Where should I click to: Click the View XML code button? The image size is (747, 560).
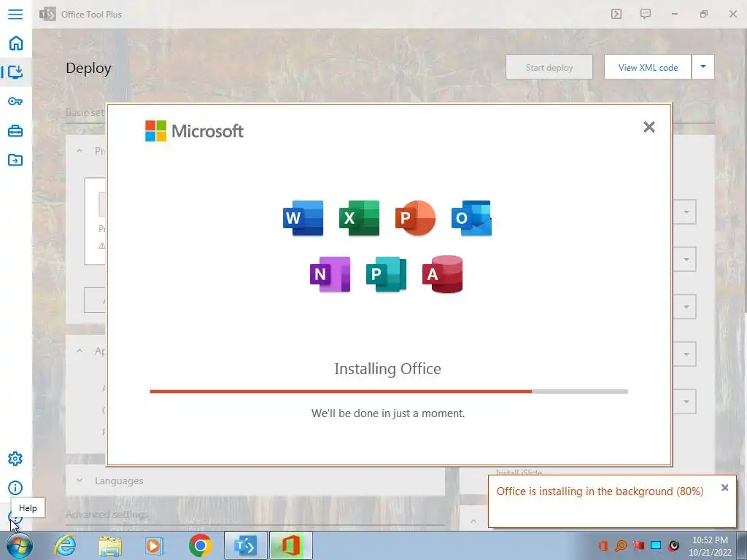click(x=648, y=67)
